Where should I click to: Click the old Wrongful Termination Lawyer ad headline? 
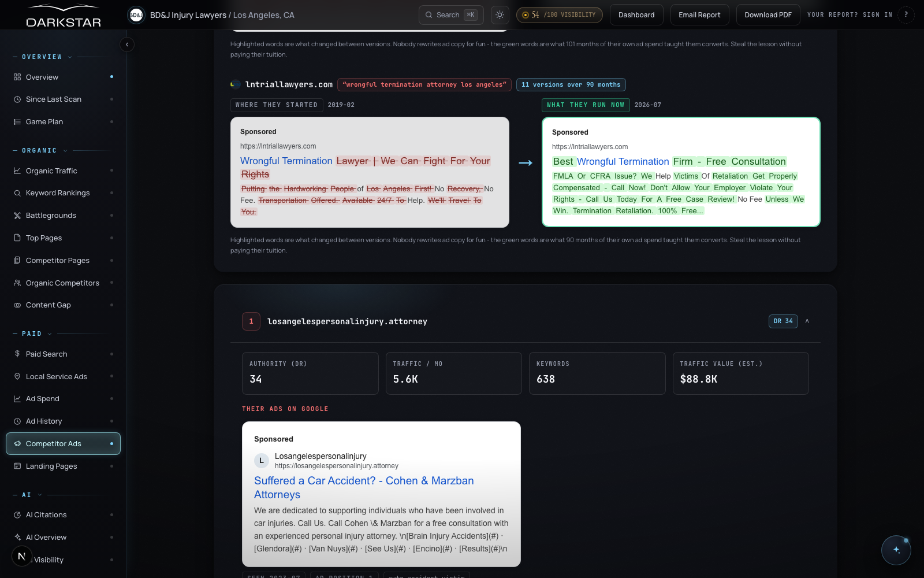pos(366,168)
